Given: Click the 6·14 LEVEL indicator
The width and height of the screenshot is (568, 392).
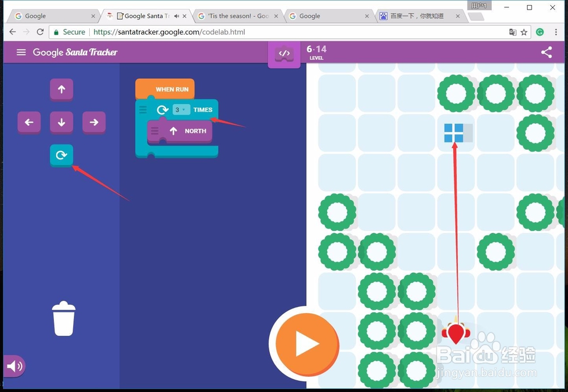Looking at the screenshot, I should click(316, 52).
